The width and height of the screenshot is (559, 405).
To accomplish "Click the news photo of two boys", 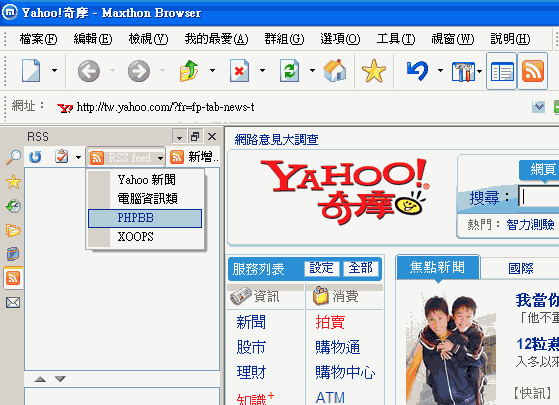I will [x=451, y=348].
